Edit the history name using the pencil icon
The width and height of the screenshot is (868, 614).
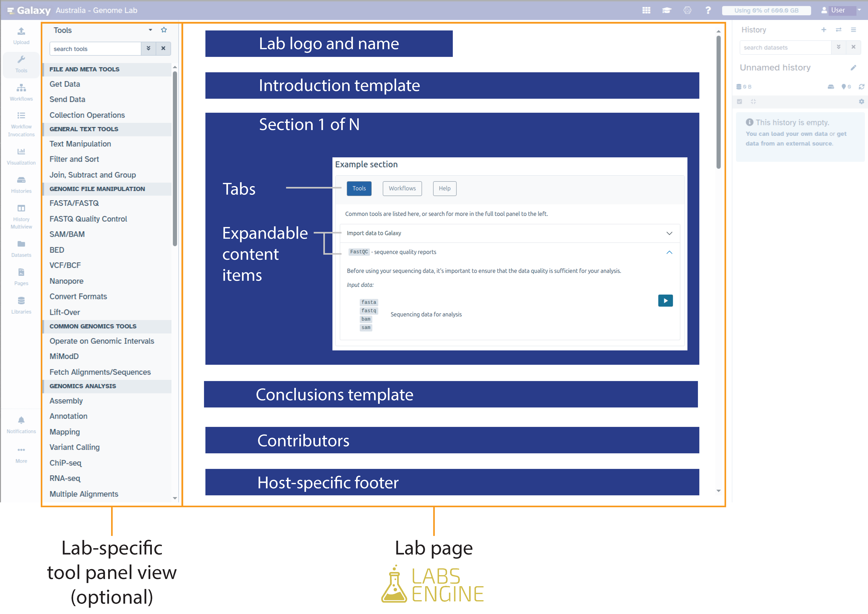click(854, 68)
